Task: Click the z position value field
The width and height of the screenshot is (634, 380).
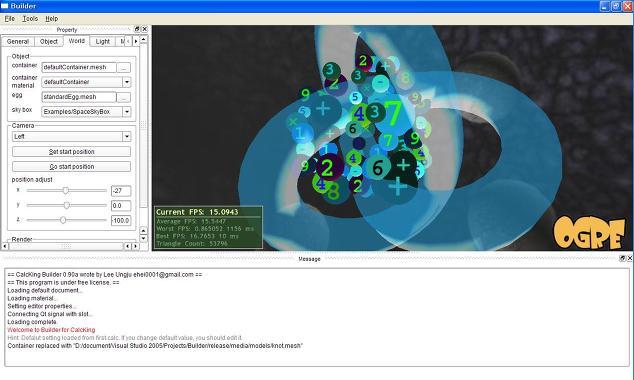Action: [121, 221]
